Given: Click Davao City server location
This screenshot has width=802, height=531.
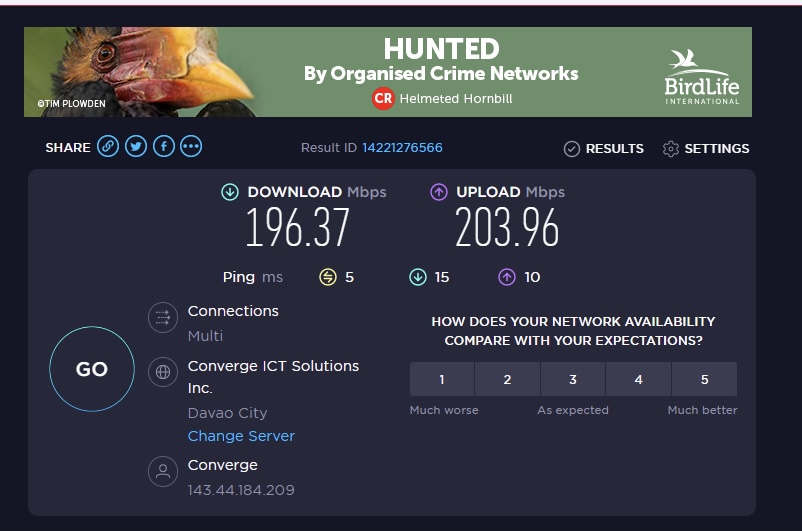Looking at the screenshot, I should [227, 413].
